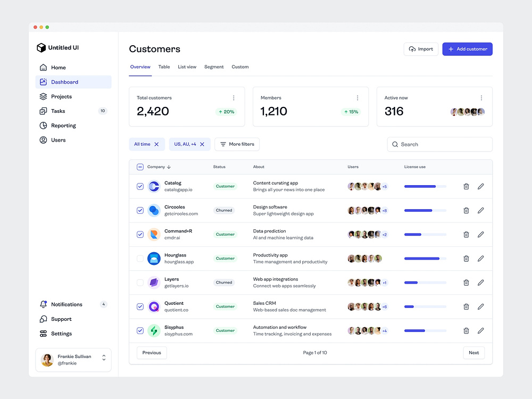Go to the Next page of customers
Screen dimensions: 532x399
473,352
